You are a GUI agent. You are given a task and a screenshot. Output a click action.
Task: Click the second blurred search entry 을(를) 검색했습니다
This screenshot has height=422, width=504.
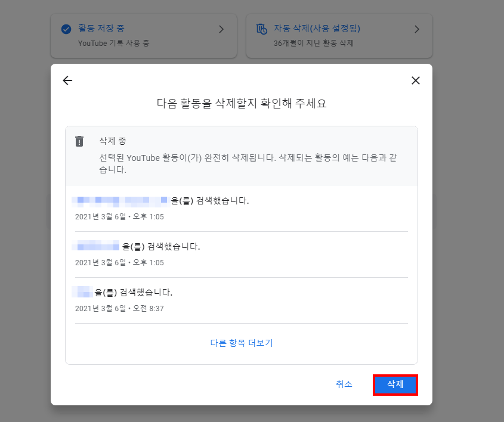[136, 247]
